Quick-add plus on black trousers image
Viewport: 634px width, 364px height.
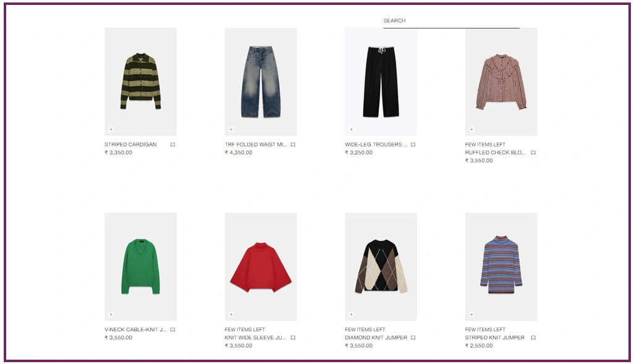click(x=351, y=129)
